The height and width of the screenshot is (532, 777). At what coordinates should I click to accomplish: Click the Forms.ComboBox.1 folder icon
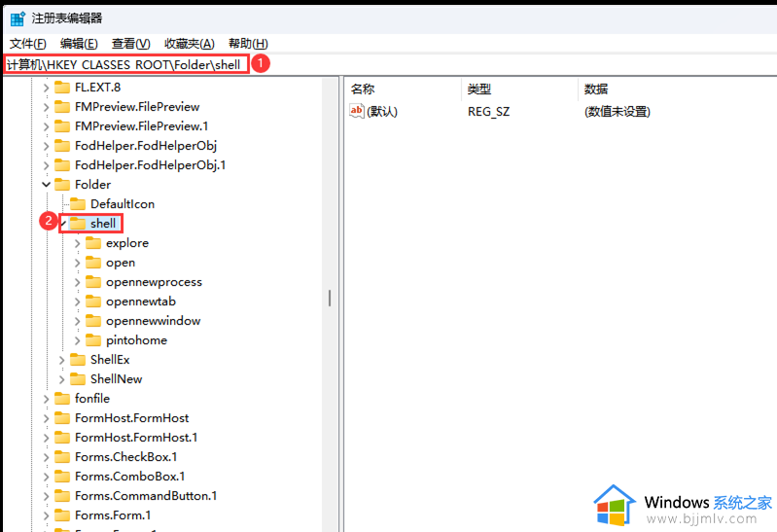tap(62, 476)
